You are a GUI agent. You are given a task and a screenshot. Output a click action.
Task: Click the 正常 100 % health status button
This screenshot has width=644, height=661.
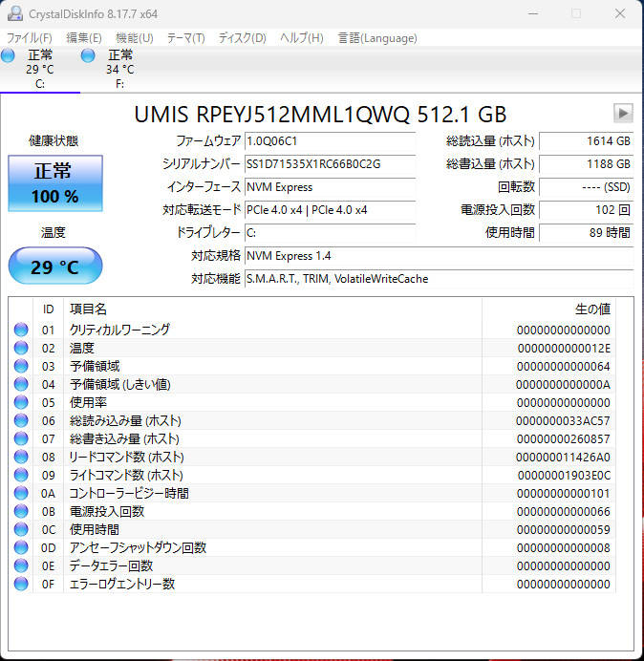tap(55, 183)
